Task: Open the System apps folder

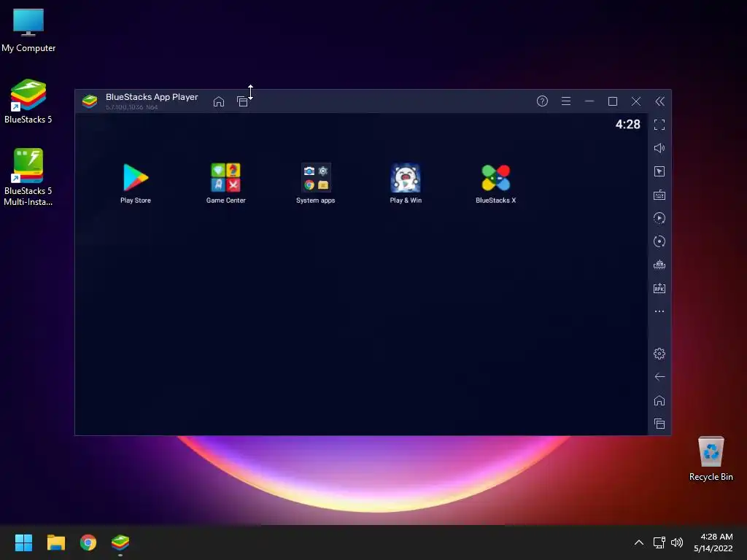Action: click(315, 178)
